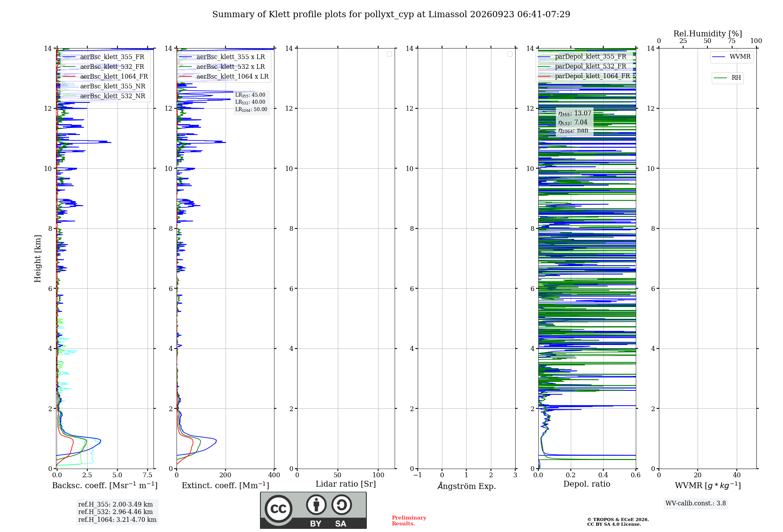Screen dimensions: 783x532
Task: Click the WV-calib.const.: 3.8 text
Action: 696,503
